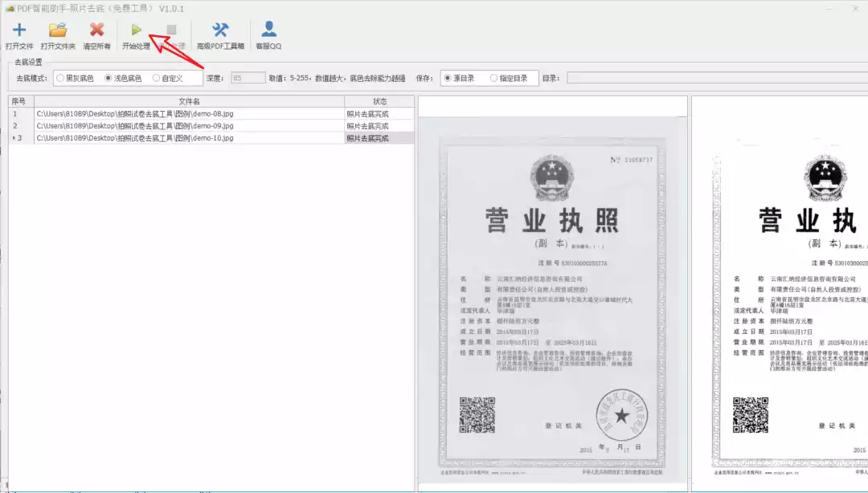Select the row with demo-08.jpg
The image size is (868, 493).
(x=211, y=113)
